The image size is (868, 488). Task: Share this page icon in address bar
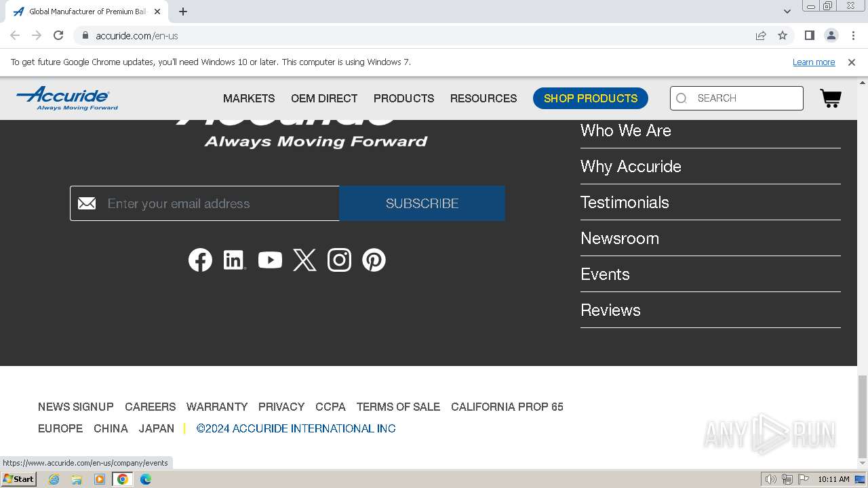pyautogui.click(x=761, y=35)
